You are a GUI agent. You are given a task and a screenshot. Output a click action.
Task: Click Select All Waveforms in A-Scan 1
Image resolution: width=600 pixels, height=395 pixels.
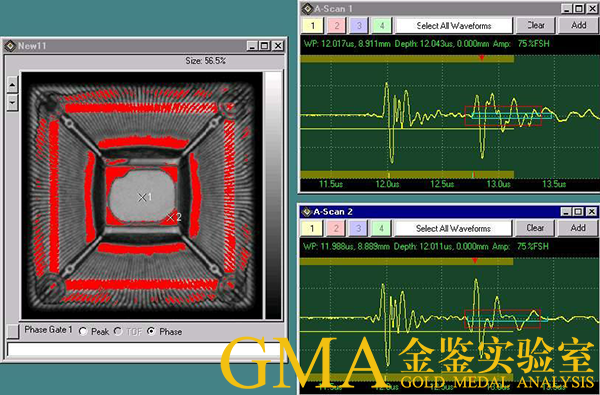coord(454,26)
